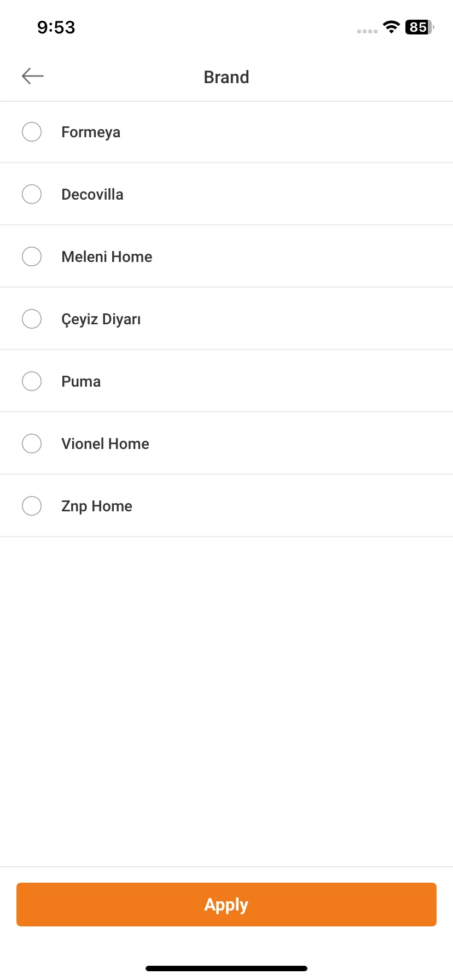Tap the Znp Home text label

pyautogui.click(x=97, y=506)
